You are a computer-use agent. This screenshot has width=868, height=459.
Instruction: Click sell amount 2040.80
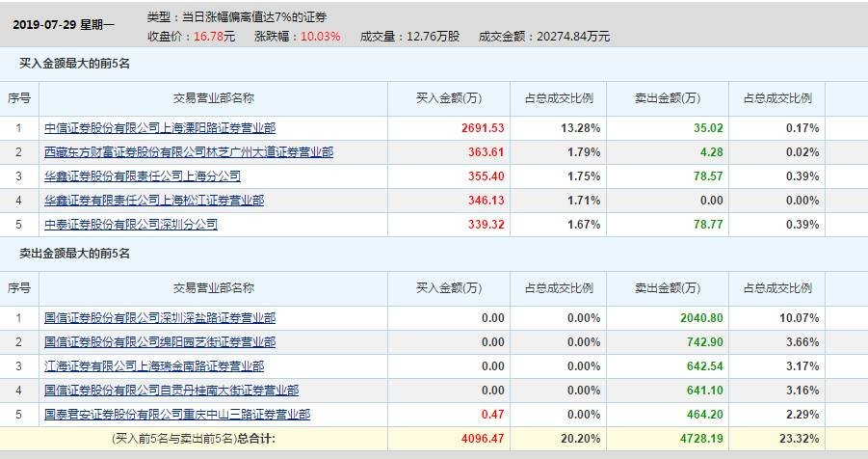coord(701,318)
